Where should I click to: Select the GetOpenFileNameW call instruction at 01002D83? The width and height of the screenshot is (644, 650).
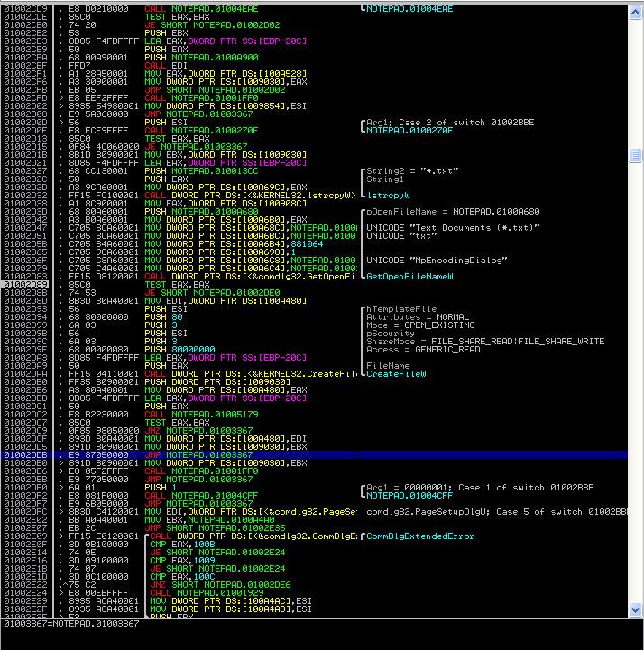point(250,277)
